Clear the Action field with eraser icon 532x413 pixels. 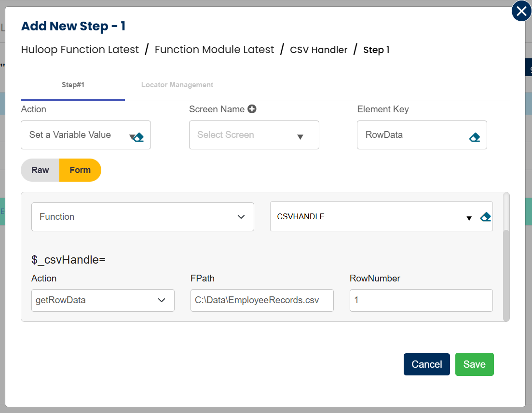point(139,137)
